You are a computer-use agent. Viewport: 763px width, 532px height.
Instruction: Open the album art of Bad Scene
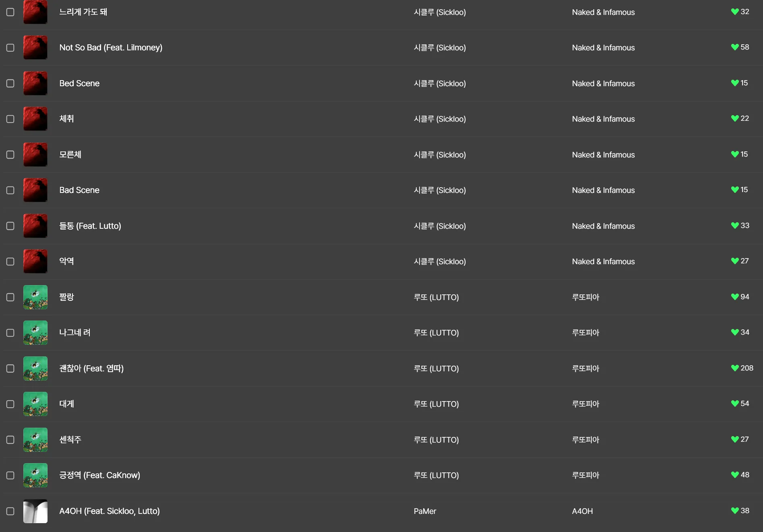35,190
